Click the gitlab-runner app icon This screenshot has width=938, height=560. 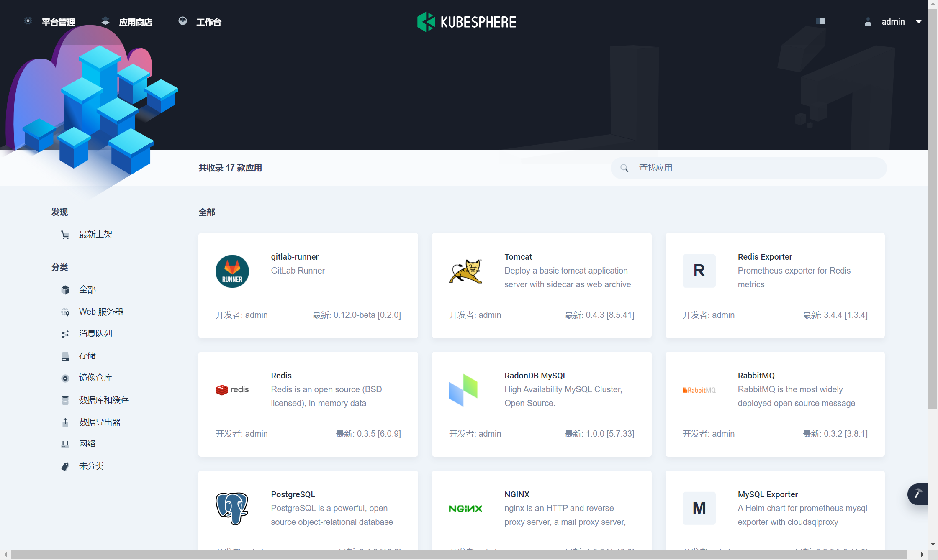click(232, 271)
